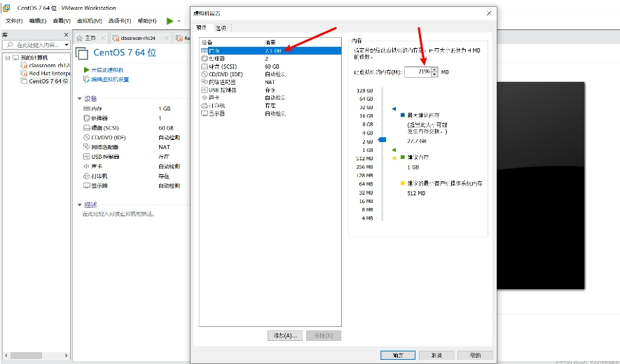620x364 pixels.
Task: Click the blue memory slider thumb
Action: pyautogui.click(x=382, y=139)
